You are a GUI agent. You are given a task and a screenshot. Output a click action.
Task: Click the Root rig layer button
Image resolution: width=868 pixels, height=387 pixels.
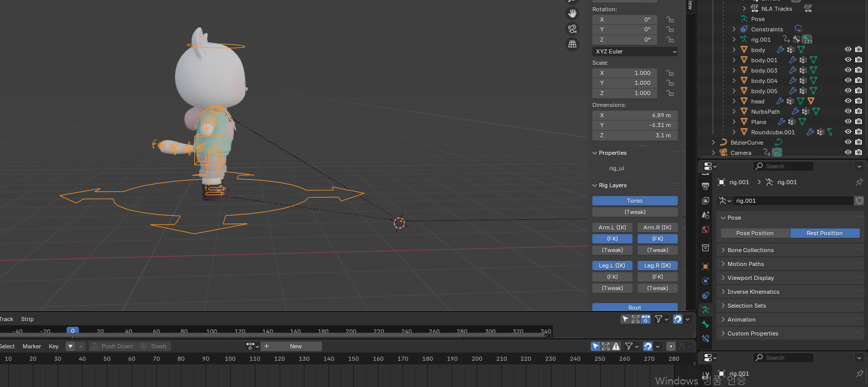click(x=635, y=307)
